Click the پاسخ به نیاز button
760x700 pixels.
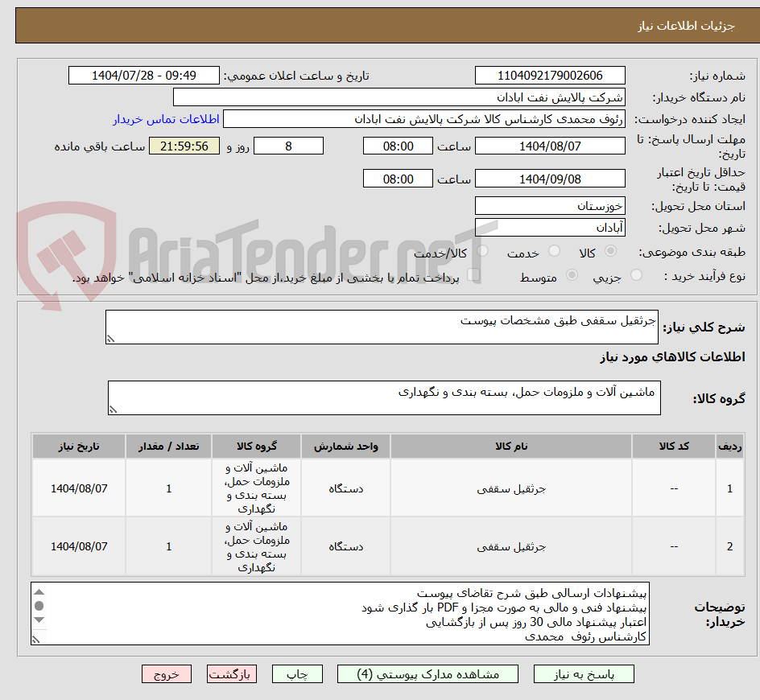tap(584, 673)
